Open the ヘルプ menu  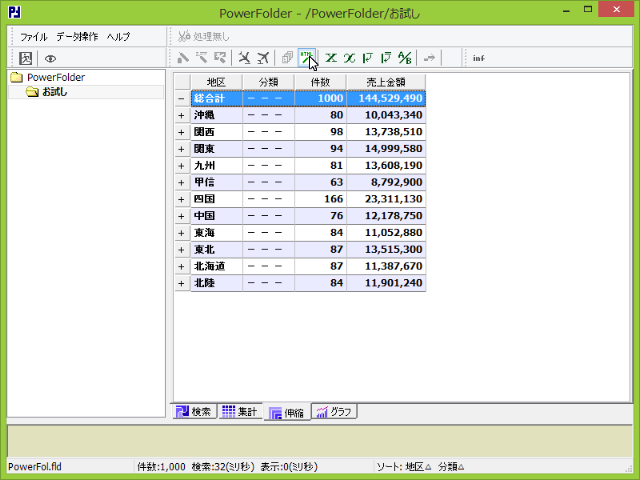pyautogui.click(x=118, y=37)
